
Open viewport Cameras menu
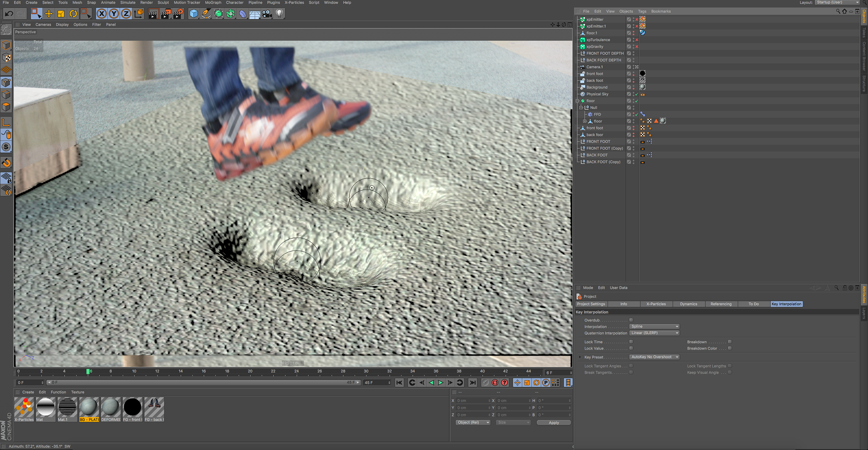click(x=43, y=24)
